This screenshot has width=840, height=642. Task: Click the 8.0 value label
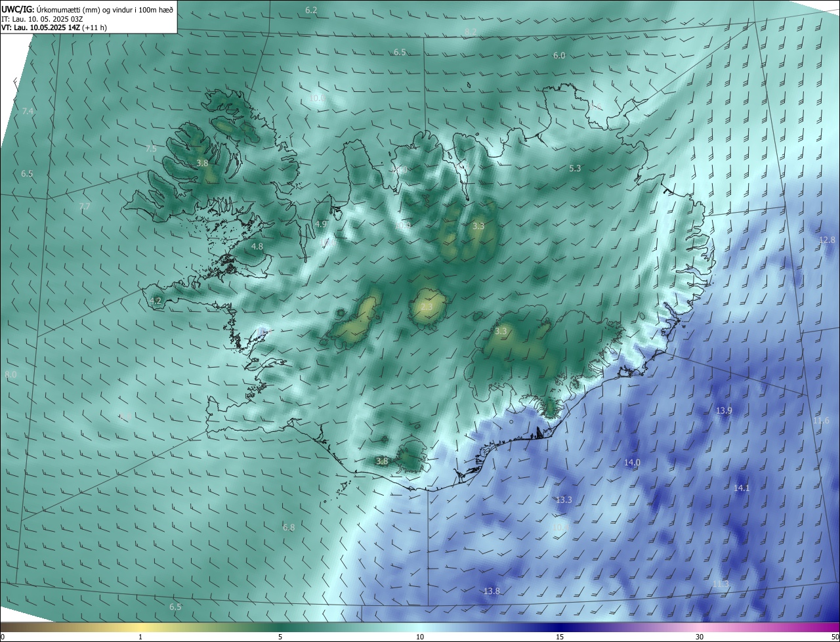coord(10,375)
